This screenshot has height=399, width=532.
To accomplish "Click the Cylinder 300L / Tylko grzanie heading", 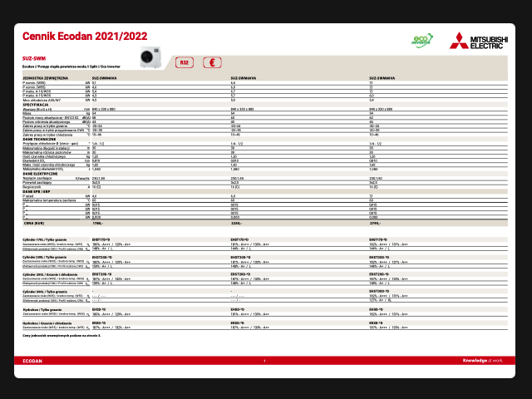I will click(x=45, y=292).
